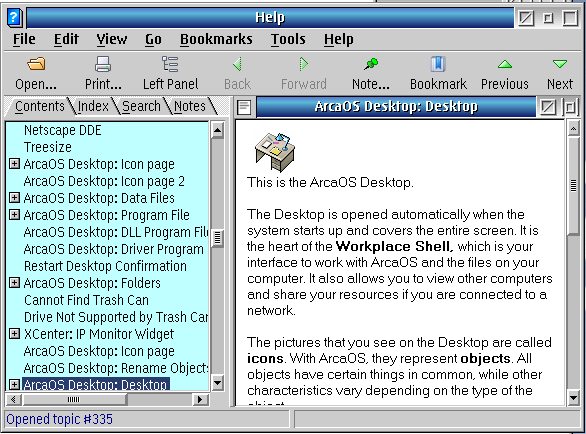Click contents horizontal scroll thumb
The width and height of the screenshot is (586, 434).
(x=74, y=400)
